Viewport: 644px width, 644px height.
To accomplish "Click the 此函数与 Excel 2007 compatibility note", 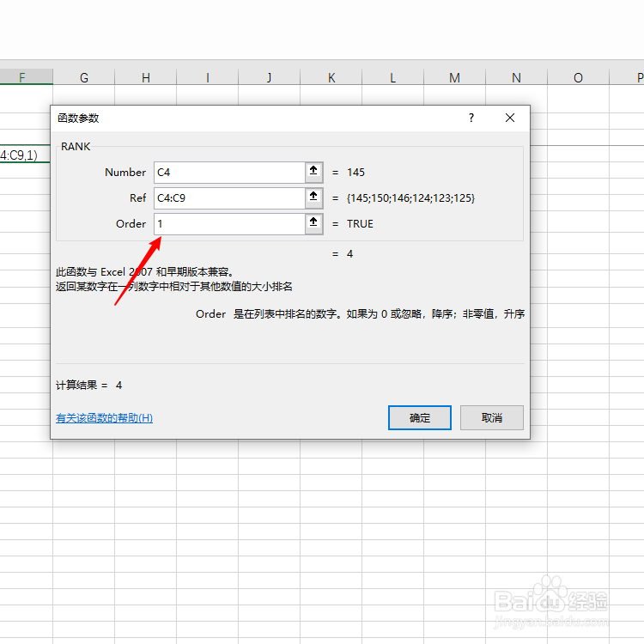I will [x=146, y=272].
